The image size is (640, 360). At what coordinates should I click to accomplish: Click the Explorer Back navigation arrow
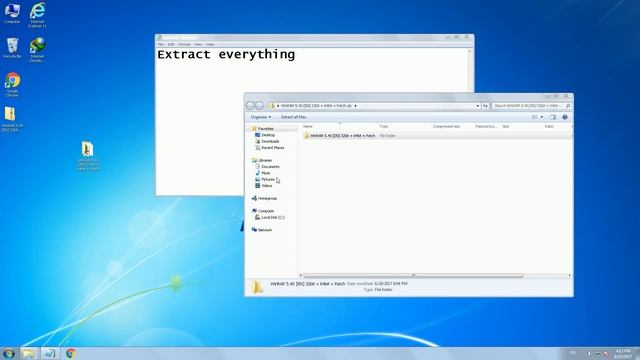[x=251, y=106]
